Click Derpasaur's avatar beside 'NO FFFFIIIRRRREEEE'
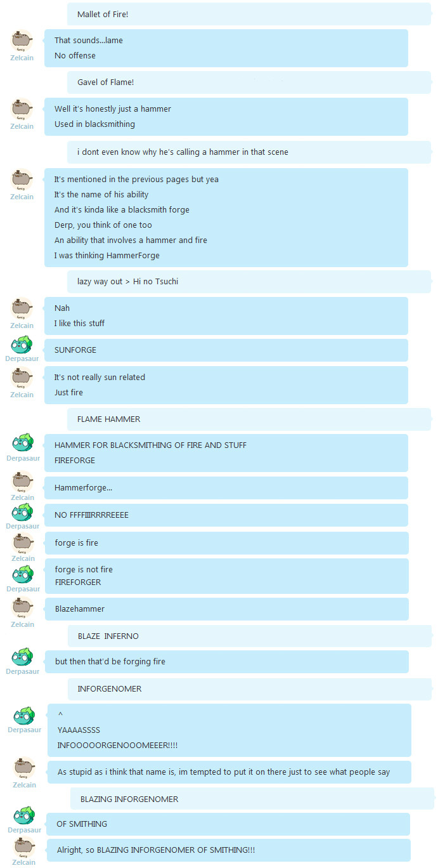The image size is (438, 868). (23, 511)
